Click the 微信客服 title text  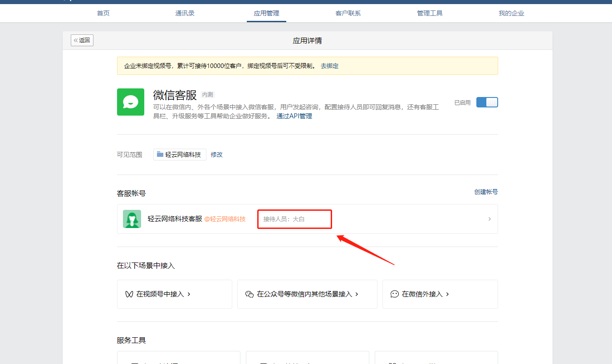(x=175, y=95)
